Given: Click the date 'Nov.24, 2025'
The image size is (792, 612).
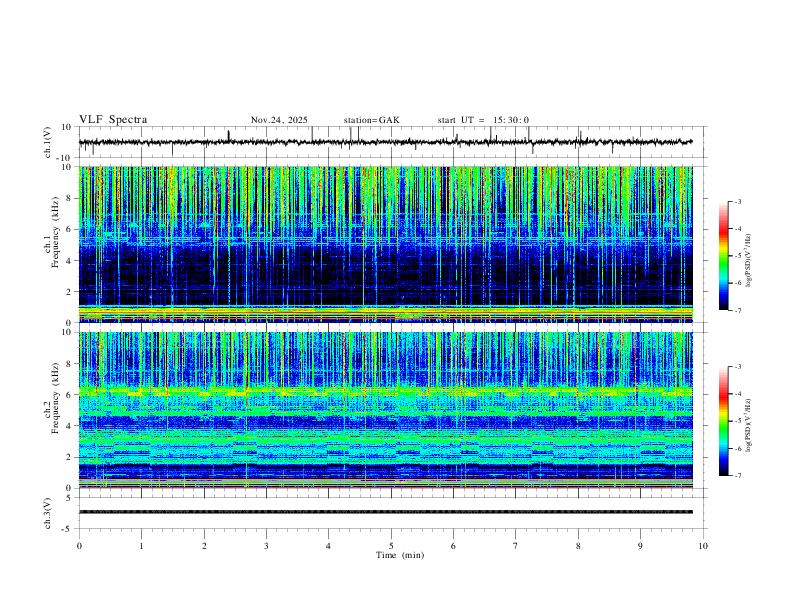Looking at the screenshot, I should (279, 120).
